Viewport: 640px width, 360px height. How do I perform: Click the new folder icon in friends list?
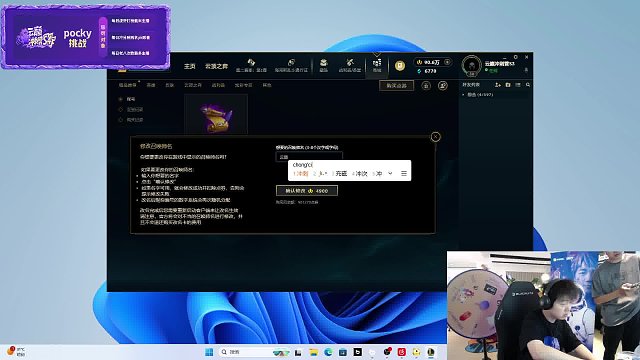point(508,85)
